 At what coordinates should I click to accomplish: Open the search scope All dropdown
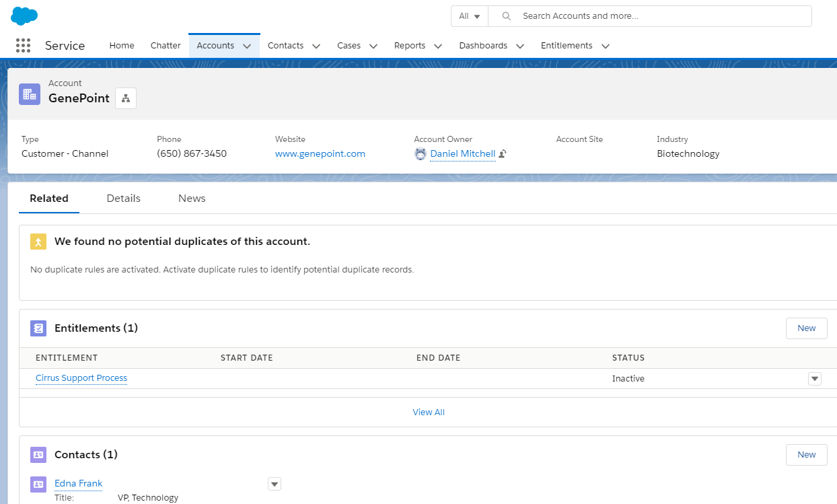pos(470,16)
